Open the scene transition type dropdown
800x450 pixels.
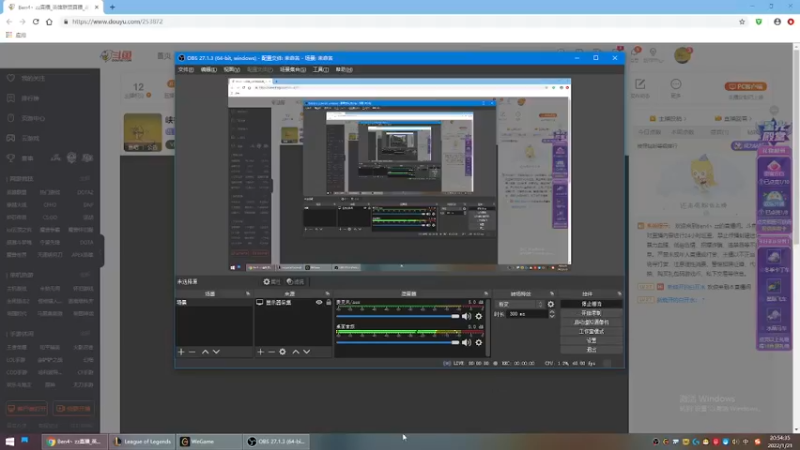point(517,304)
